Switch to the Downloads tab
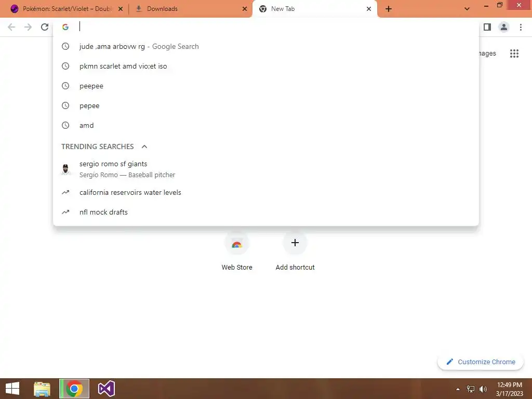 tap(191, 9)
